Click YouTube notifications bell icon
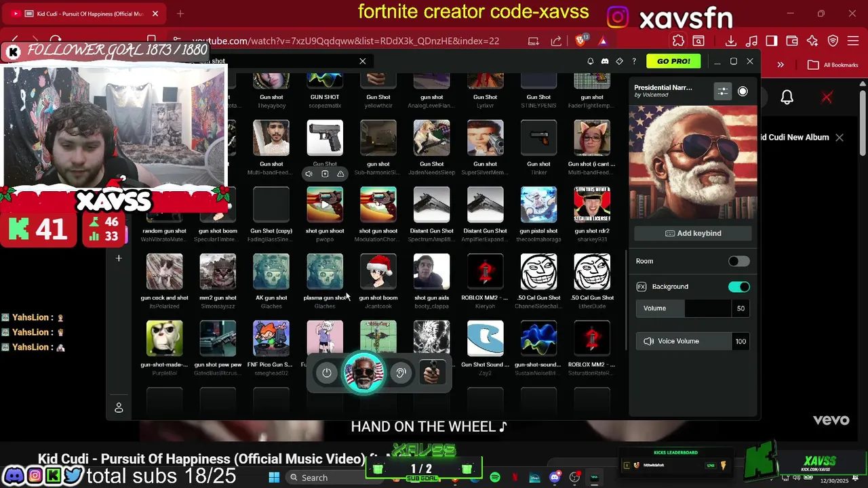This screenshot has height=488, width=868. click(x=787, y=97)
